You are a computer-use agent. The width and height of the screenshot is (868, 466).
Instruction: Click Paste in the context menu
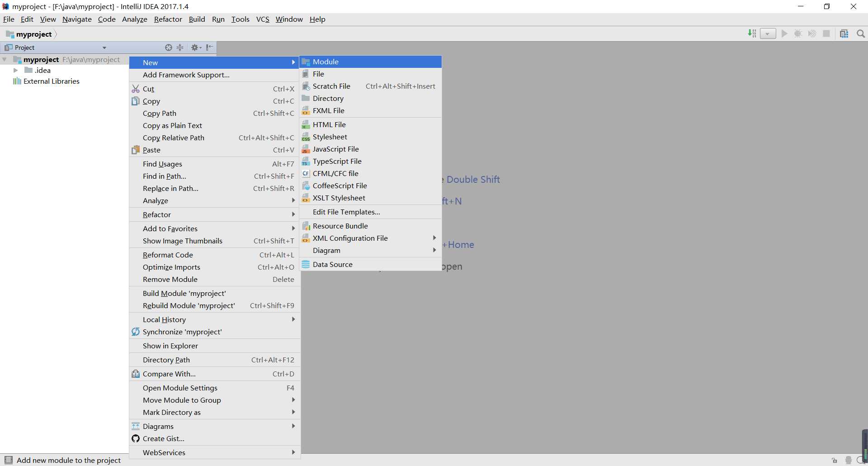tap(215, 150)
